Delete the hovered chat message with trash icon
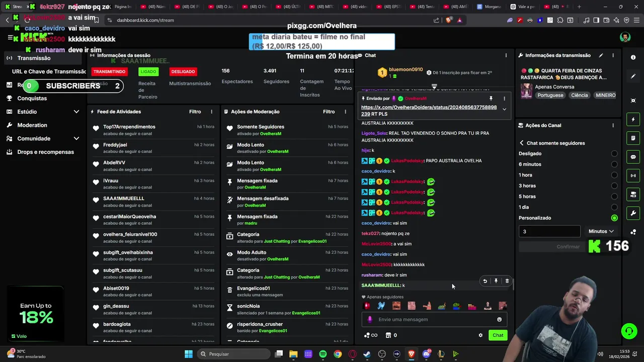This screenshot has height=362, width=644. tap(507, 281)
